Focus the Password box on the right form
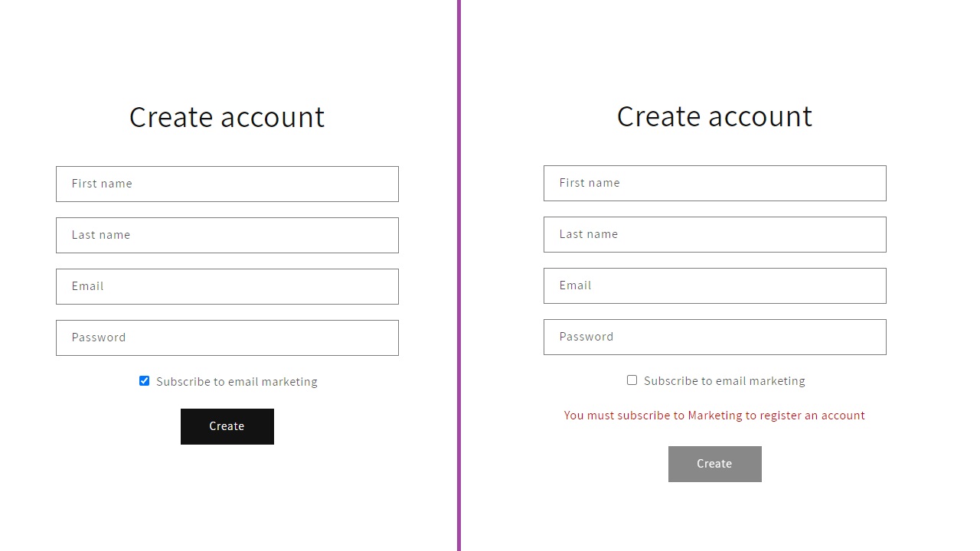The image size is (980, 551). [x=714, y=337]
